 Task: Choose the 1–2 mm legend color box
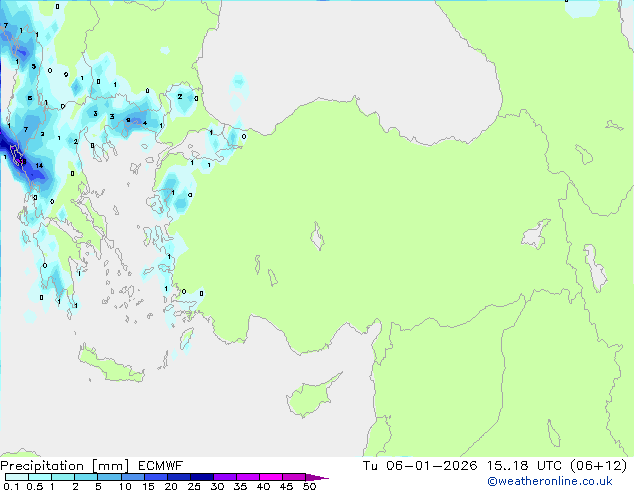click(x=63, y=477)
